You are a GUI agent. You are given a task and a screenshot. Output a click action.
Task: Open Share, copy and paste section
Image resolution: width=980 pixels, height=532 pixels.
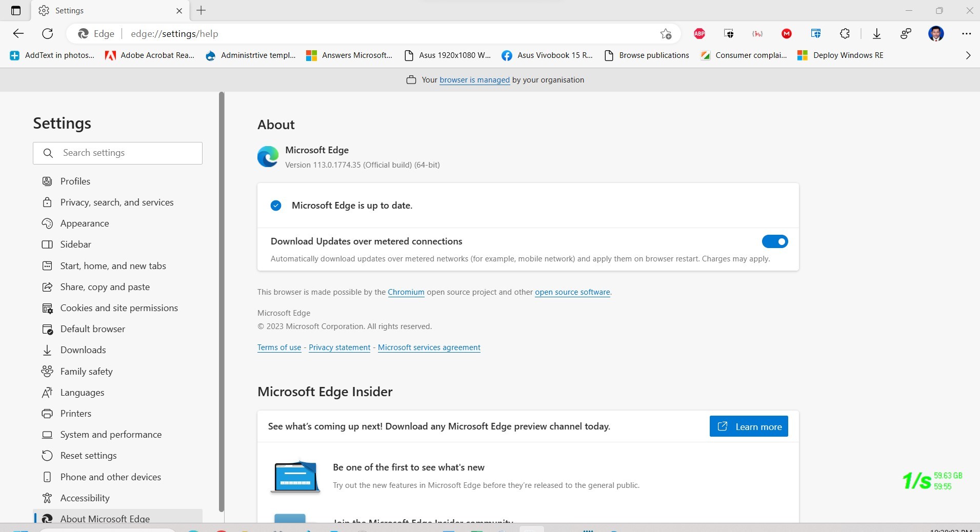click(117, 287)
